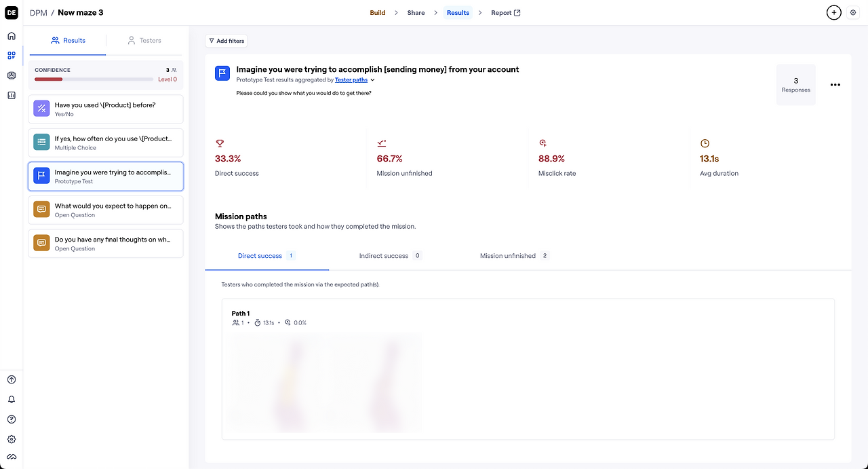The image size is (868, 469).
Task: Open the Tester paths aggregation dropdown
Action: pos(355,80)
